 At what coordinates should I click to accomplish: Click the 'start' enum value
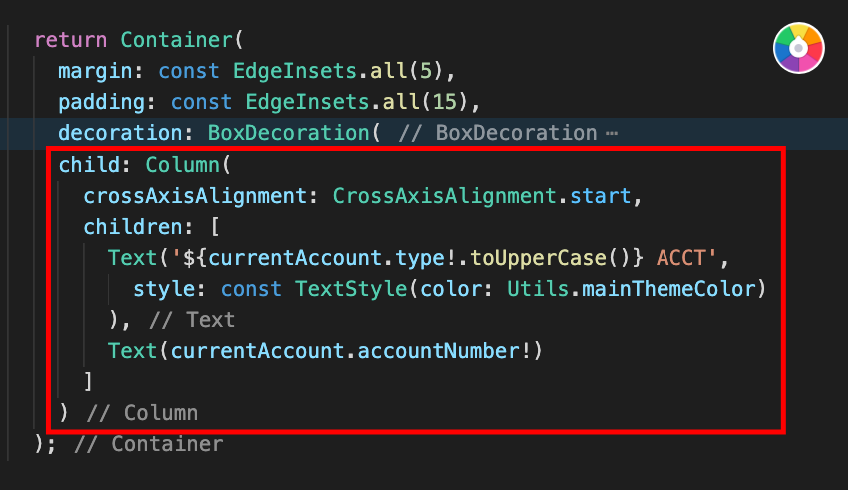tap(601, 196)
